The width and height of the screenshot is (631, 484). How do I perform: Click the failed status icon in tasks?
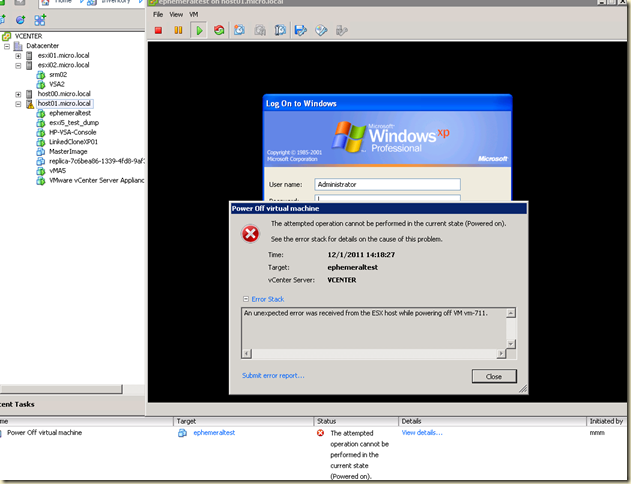click(x=320, y=433)
